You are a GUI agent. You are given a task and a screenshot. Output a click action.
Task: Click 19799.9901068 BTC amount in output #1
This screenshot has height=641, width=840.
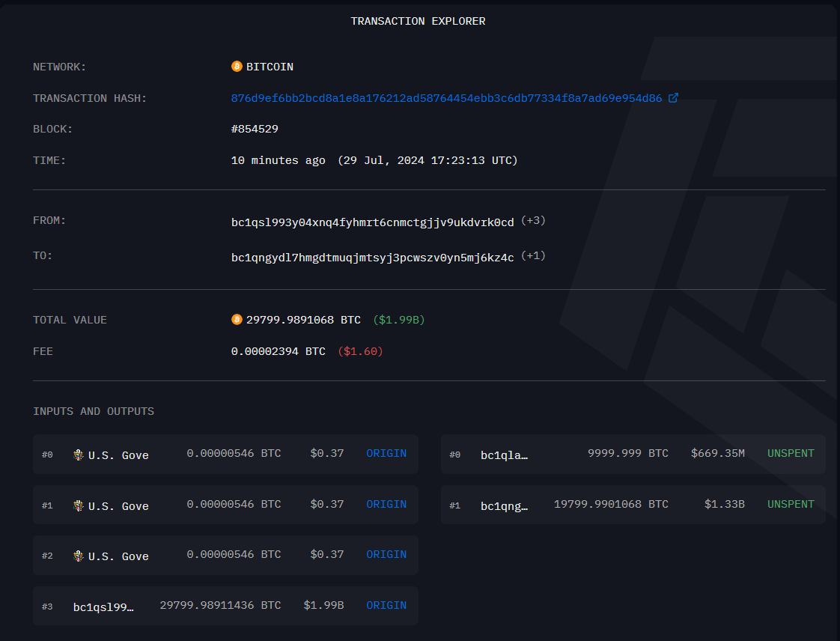pos(611,504)
